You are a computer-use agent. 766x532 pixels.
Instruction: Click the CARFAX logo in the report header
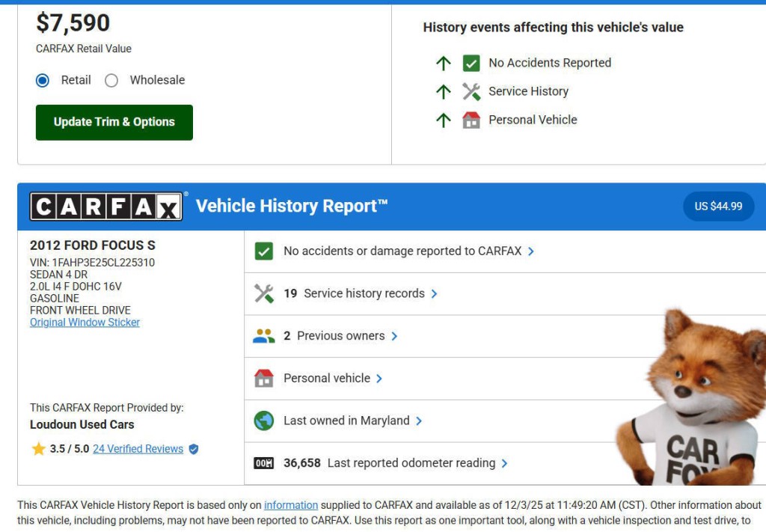click(x=105, y=205)
